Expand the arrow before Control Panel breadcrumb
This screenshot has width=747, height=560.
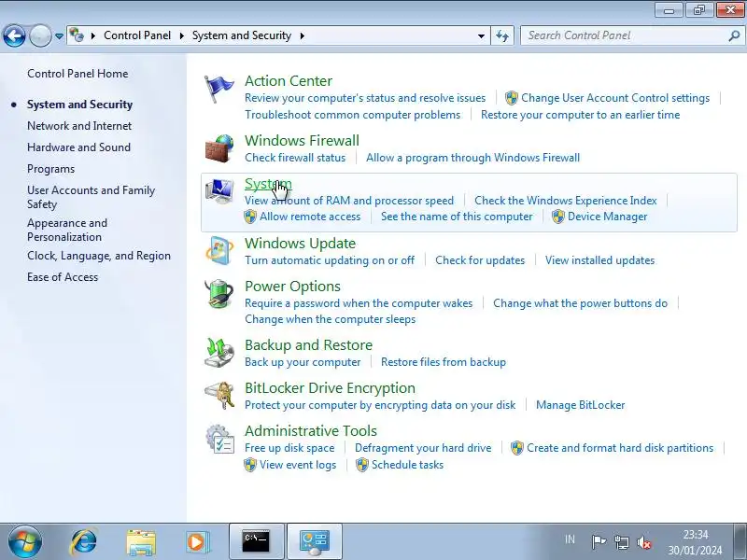[92, 35]
